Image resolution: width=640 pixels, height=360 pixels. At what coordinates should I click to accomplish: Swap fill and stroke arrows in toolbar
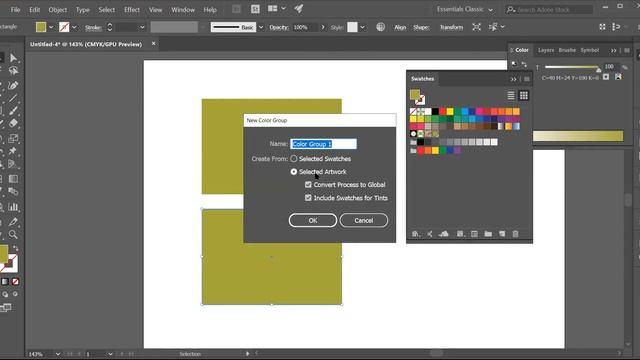click(16, 248)
